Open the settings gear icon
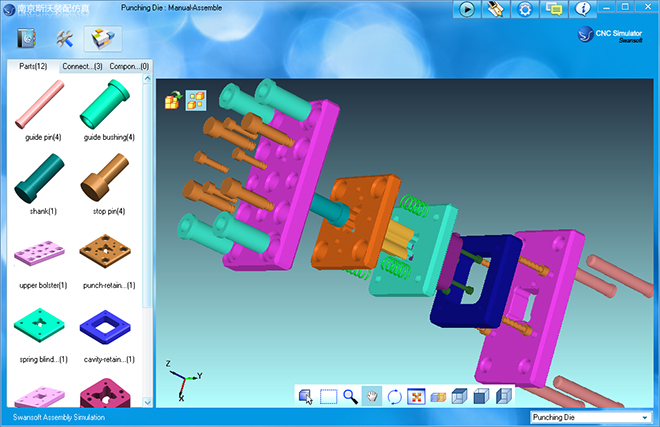This screenshot has width=660, height=427. (x=525, y=9)
